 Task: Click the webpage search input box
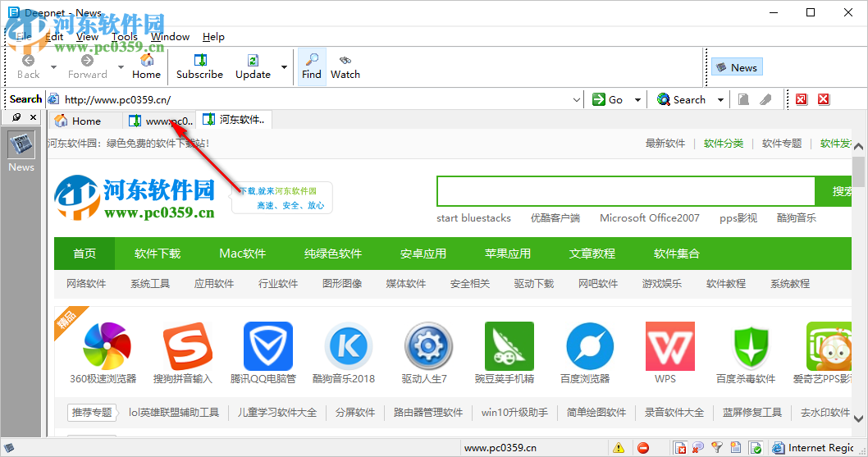[x=626, y=191]
